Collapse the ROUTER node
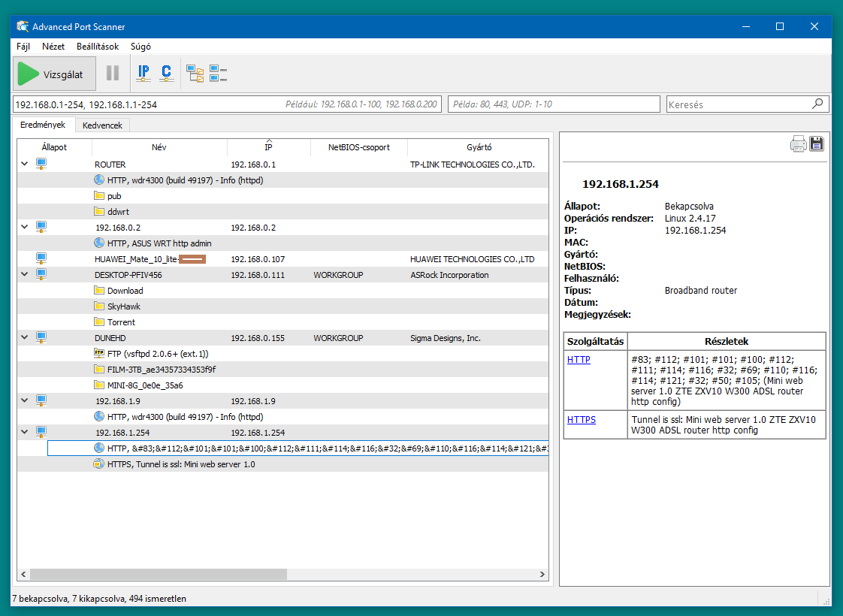 (x=24, y=164)
